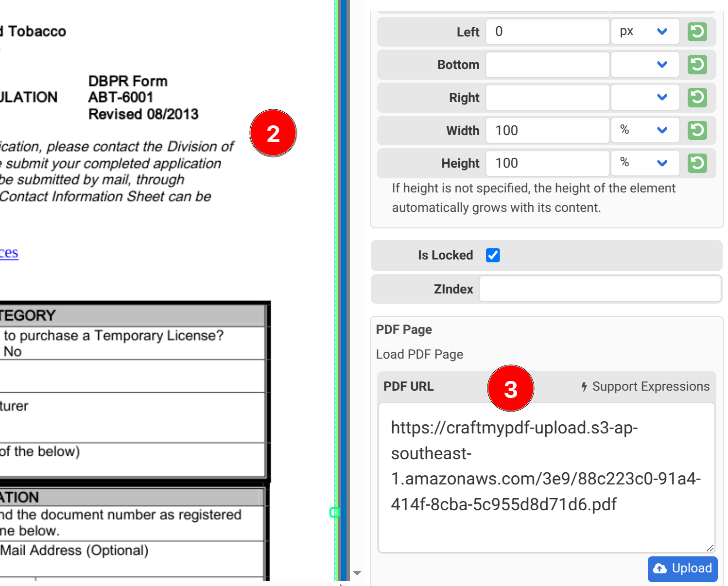The height and width of the screenshot is (586, 728).
Task: Click the Upload button
Action: pos(682,569)
